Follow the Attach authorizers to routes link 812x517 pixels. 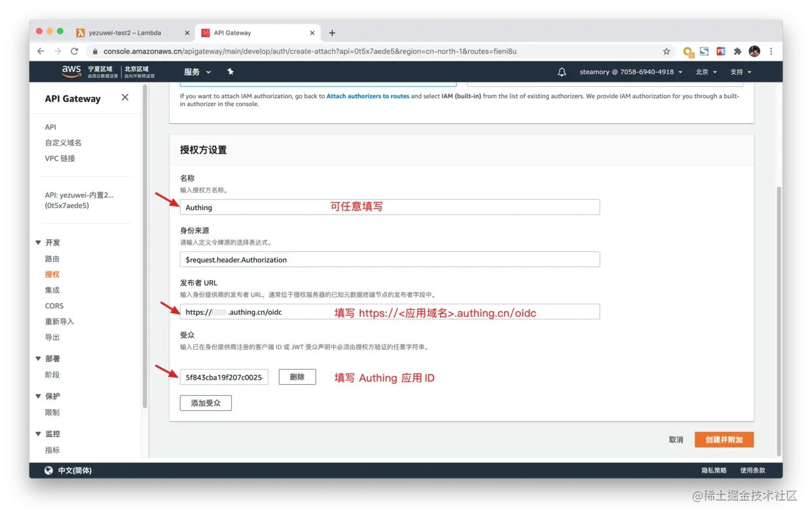pos(367,96)
